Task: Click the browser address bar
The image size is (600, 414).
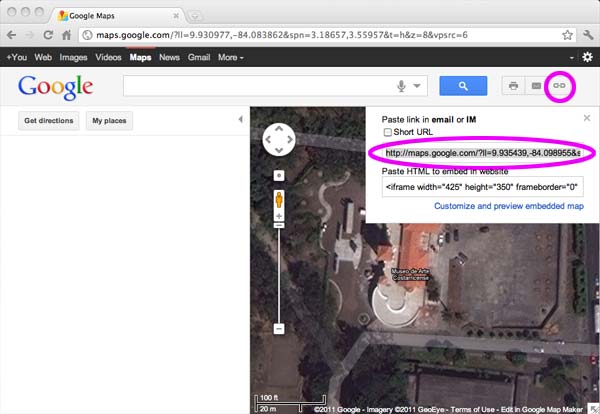Action: point(327,35)
